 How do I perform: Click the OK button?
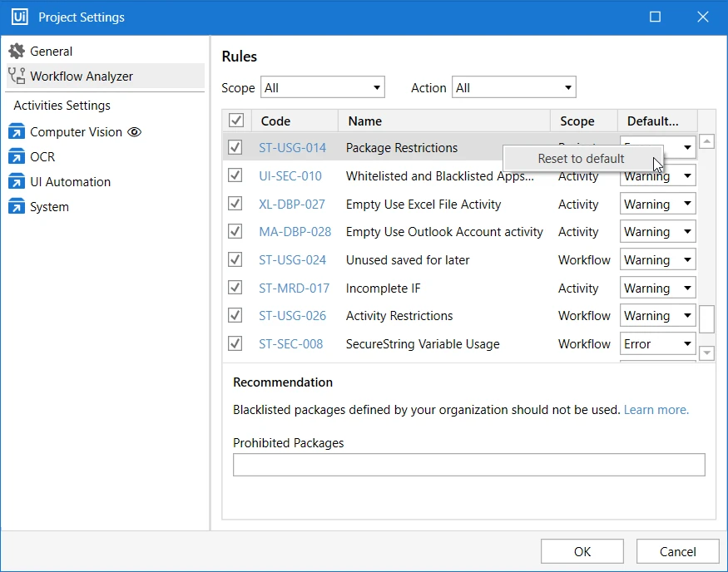tap(582, 551)
